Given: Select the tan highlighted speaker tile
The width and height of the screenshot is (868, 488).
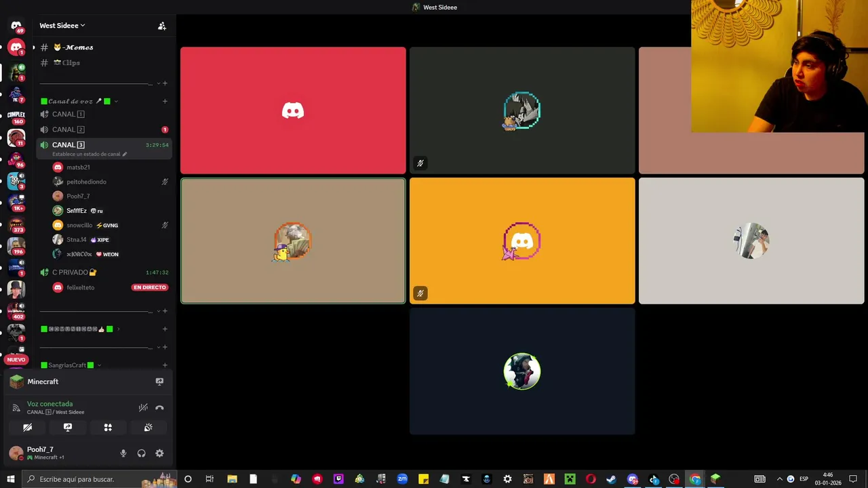Looking at the screenshot, I should [293, 241].
